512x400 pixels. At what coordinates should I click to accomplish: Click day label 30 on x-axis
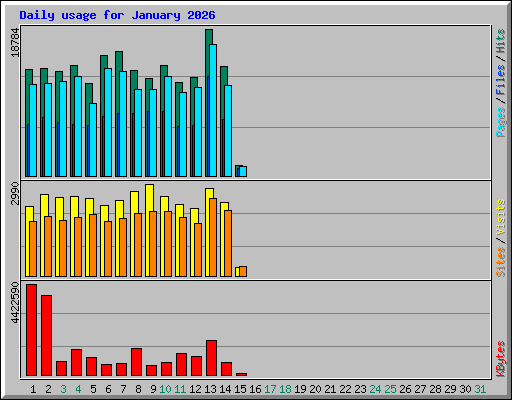click(465, 389)
